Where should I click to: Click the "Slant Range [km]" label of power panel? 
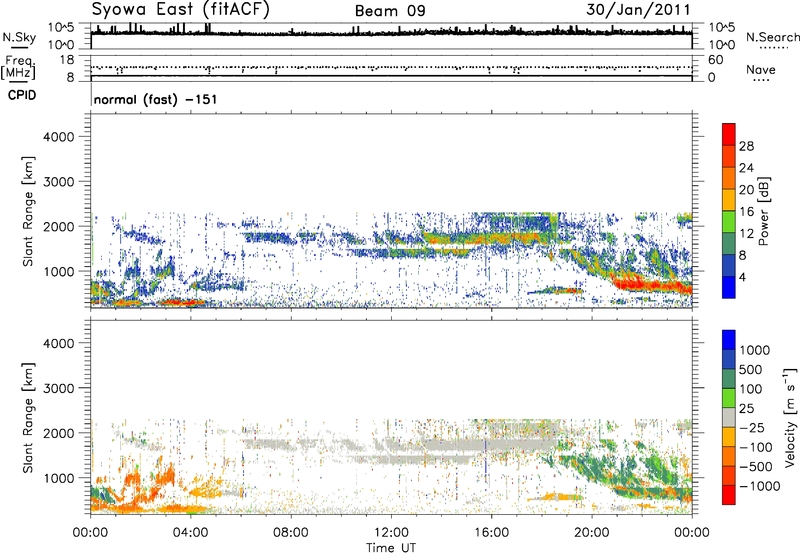pyautogui.click(x=28, y=211)
